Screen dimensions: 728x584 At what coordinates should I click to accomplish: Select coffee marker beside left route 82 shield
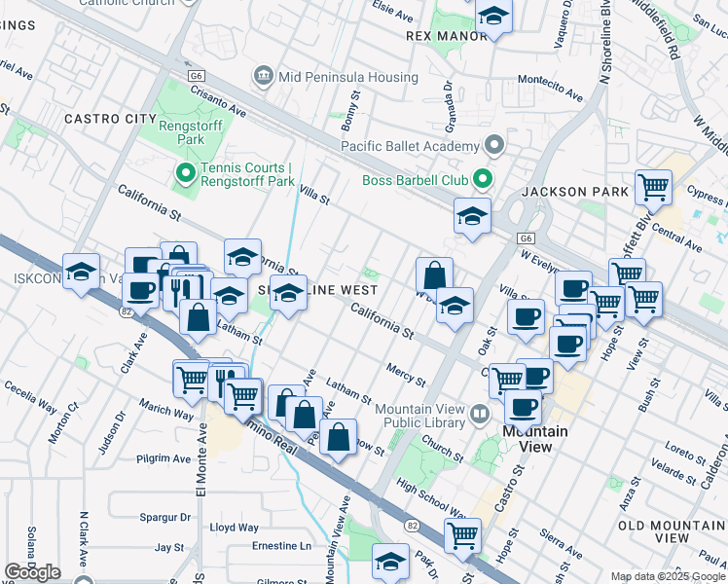click(141, 293)
